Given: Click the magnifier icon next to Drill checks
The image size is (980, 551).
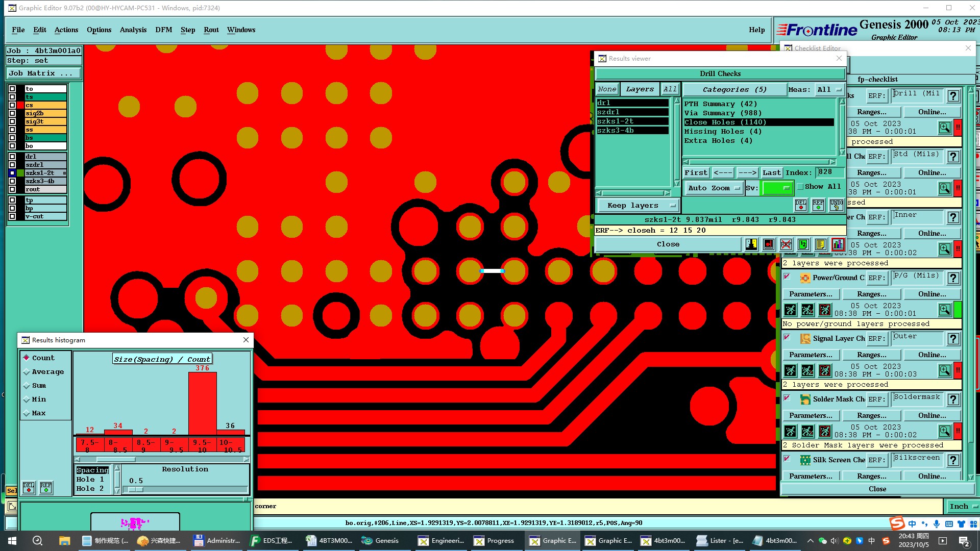Looking at the screenshot, I should tap(944, 127).
